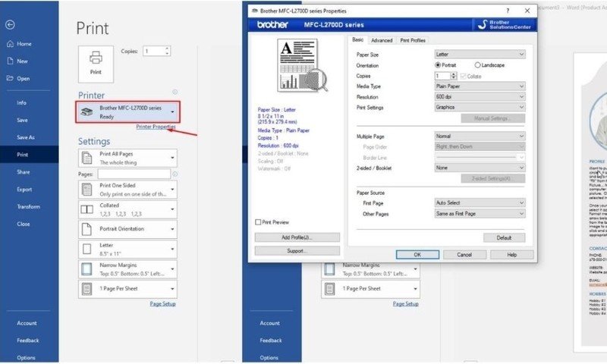The height and width of the screenshot is (364, 607).
Task: Click the New document icon in sidebar
Action: pos(10,61)
